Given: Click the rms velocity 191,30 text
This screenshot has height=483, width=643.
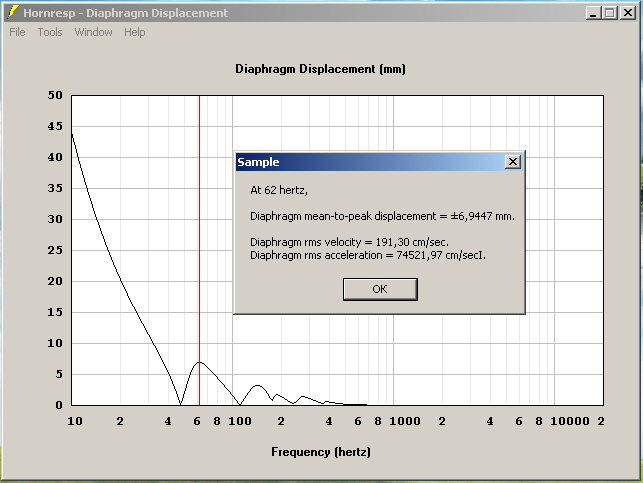Looking at the screenshot, I should click(x=349, y=242).
